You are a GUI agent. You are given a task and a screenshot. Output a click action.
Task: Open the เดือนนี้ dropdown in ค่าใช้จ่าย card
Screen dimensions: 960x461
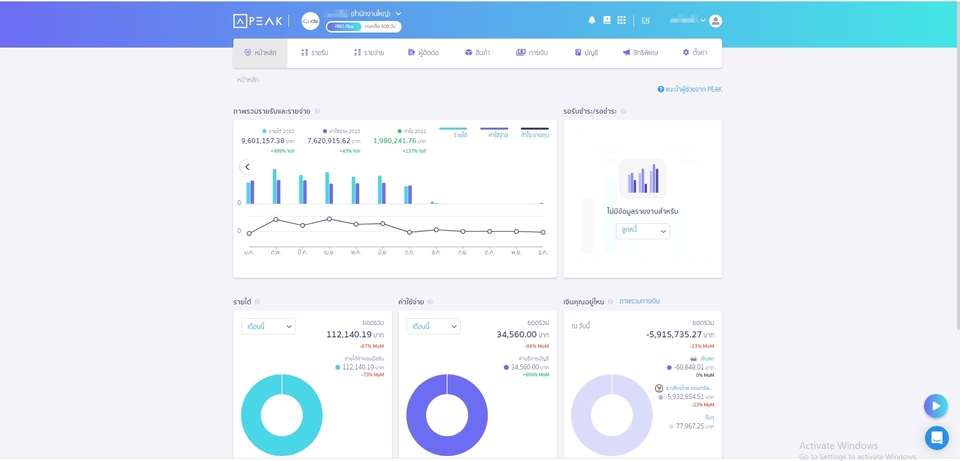point(433,326)
